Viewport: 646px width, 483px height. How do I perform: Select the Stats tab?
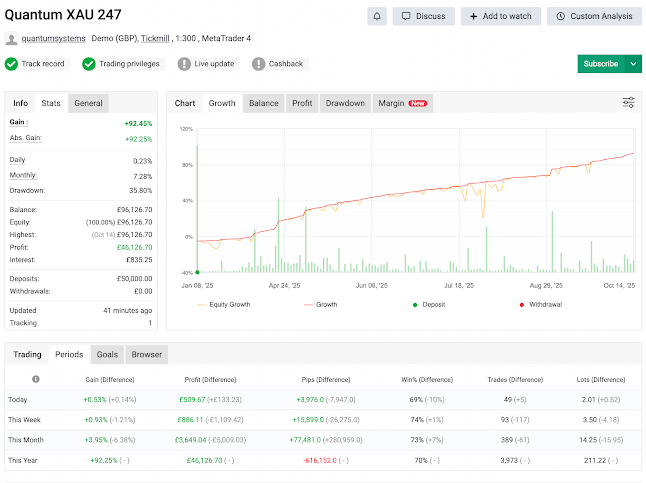click(x=50, y=103)
